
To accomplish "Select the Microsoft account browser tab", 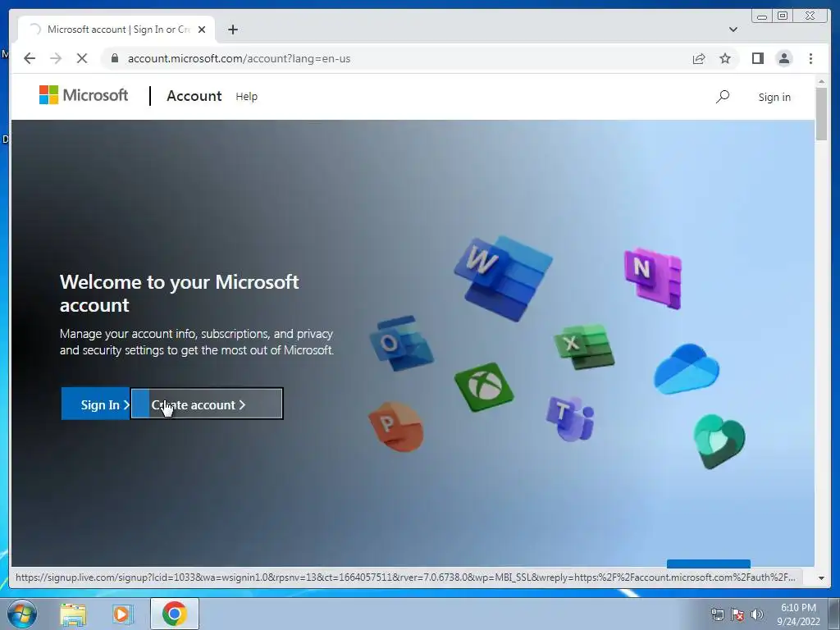I will tap(116, 30).
